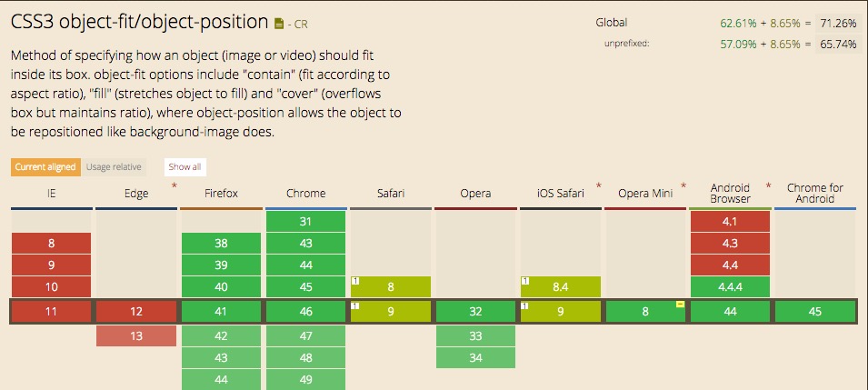The height and width of the screenshot is (390, 868).
Task: Open the CR status link
Action: pos(301,25)
